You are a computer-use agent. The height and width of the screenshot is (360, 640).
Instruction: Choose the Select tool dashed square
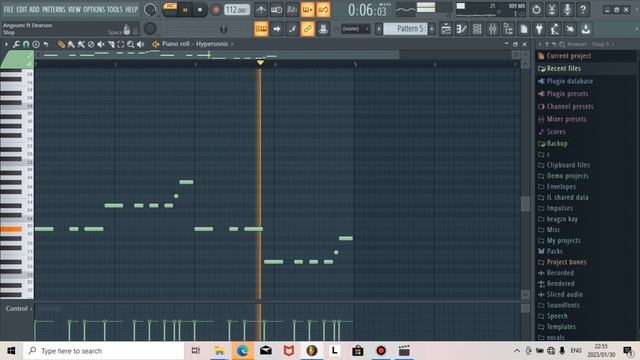pyautogui.click(x=120, y=44)
